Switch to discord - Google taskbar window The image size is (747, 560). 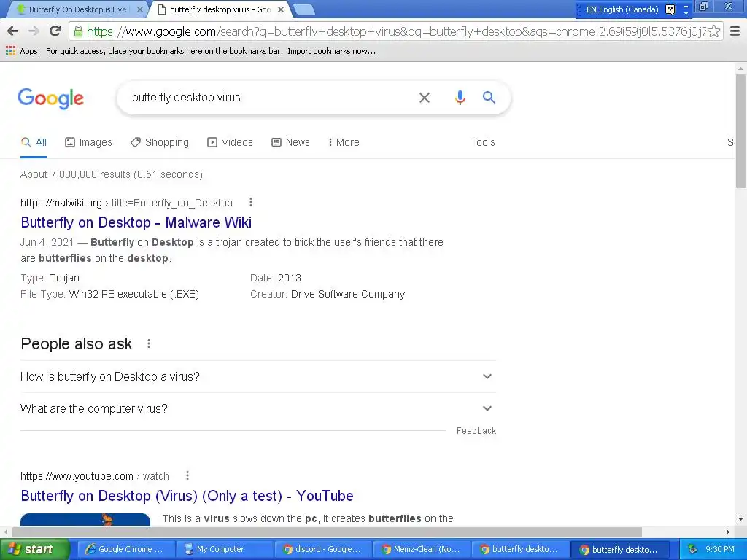322,549
